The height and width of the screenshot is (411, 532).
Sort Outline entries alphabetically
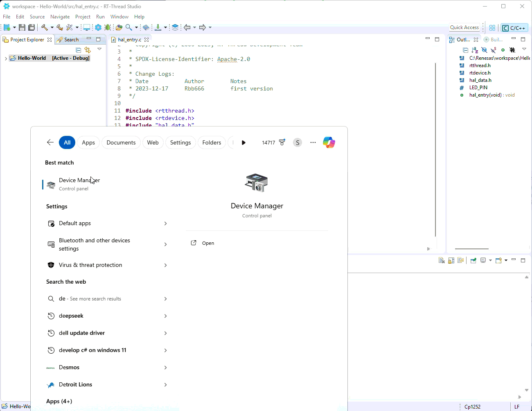pyautogui.click(x=475, y=50)
